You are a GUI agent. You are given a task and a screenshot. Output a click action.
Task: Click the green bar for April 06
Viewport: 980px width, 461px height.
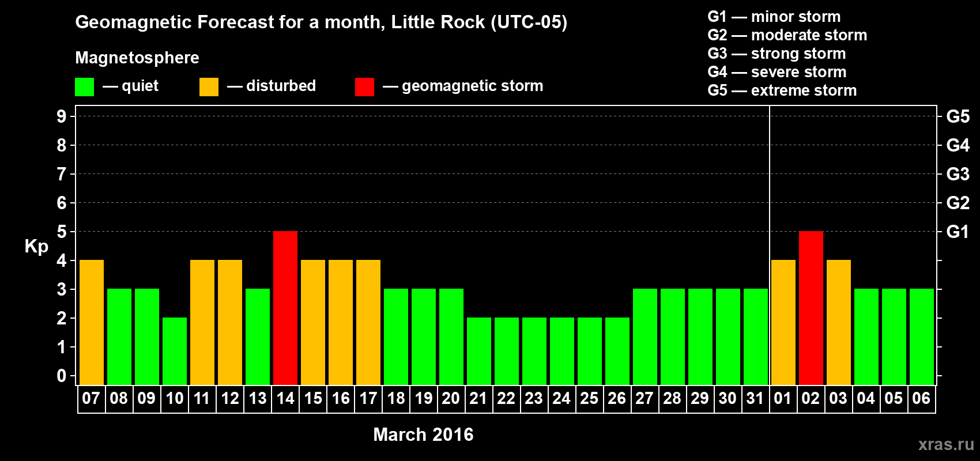pyautogui.click(x=922, y=337)
